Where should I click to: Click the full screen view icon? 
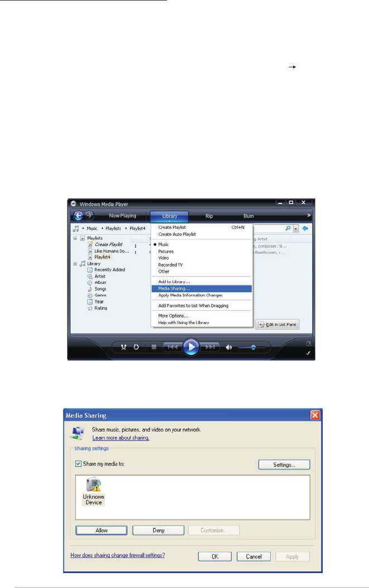(x=309, y=344)
